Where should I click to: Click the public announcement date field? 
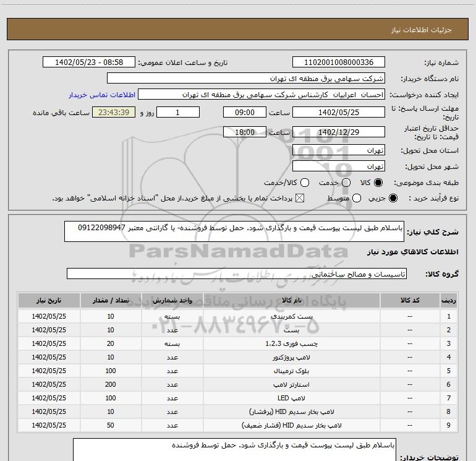pyautogui.click(x=89, y=62)
